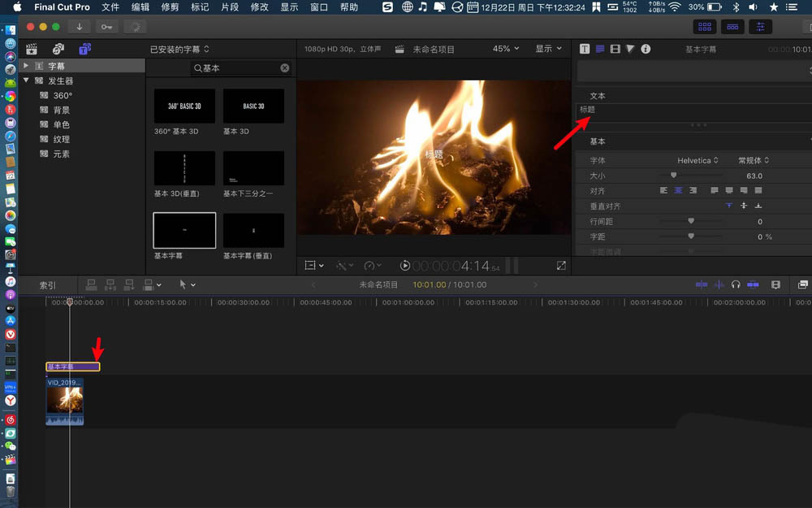Click the insert clip icon

110,284
